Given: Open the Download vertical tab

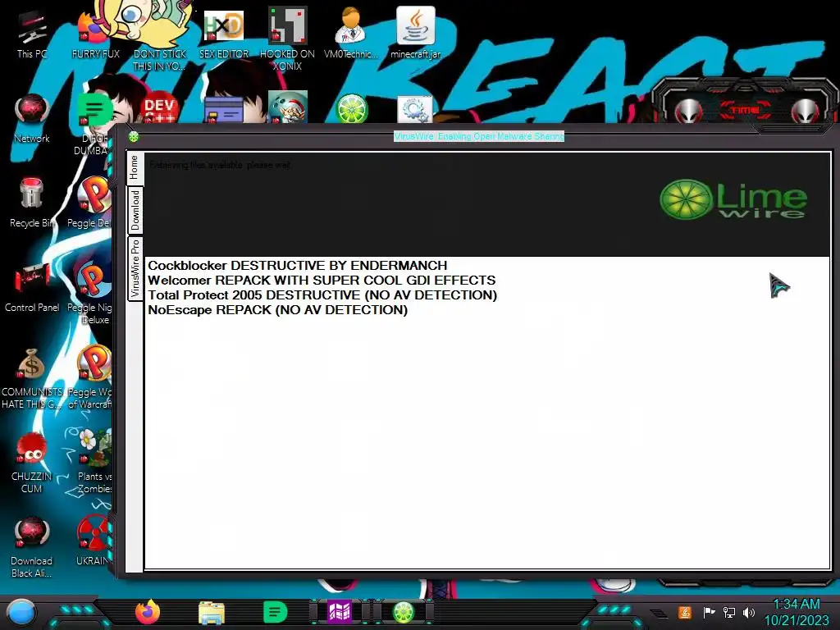Looking at the screenshot, I should pyautogui.click(x=135, y=210).
